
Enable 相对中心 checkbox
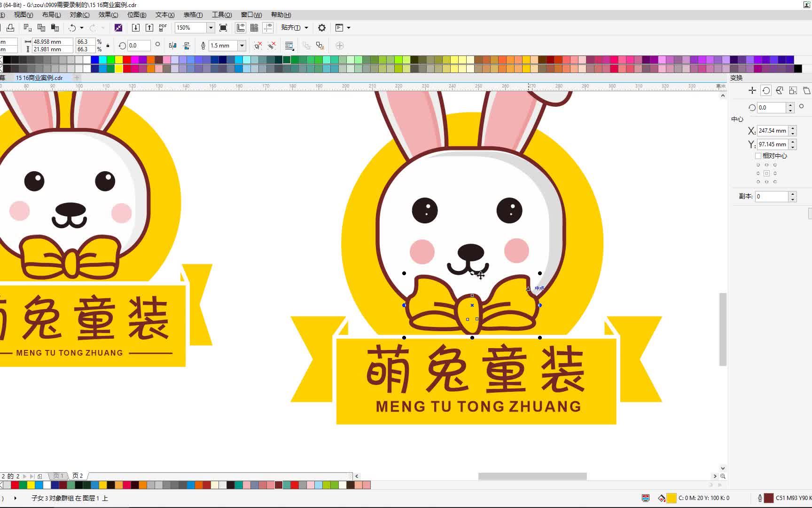pyautogui.click(x=758, y=156)
